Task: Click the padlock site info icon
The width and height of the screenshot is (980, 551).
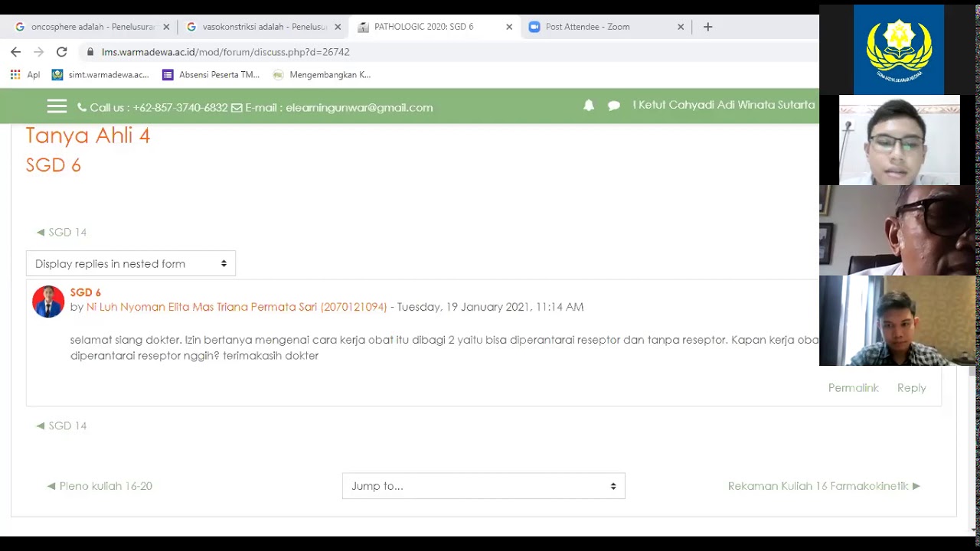Action: pos(90,52)
